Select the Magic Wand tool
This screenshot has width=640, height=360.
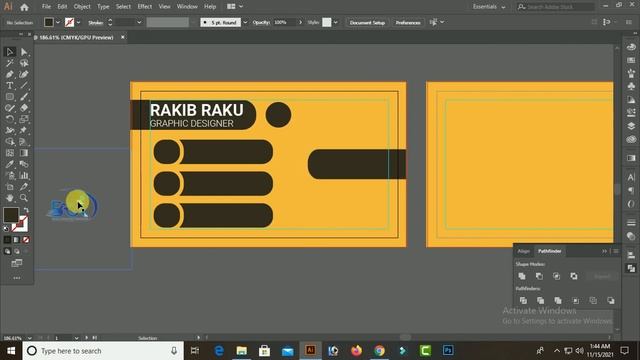coord(10,63)
